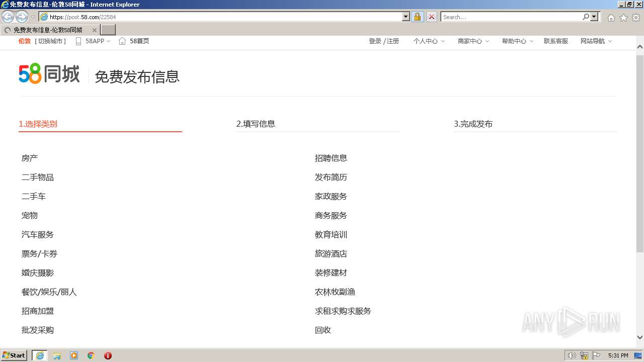Click the 切换城市 link
Image resolution: width=644 pixels, height=362 pixels.
50,41
